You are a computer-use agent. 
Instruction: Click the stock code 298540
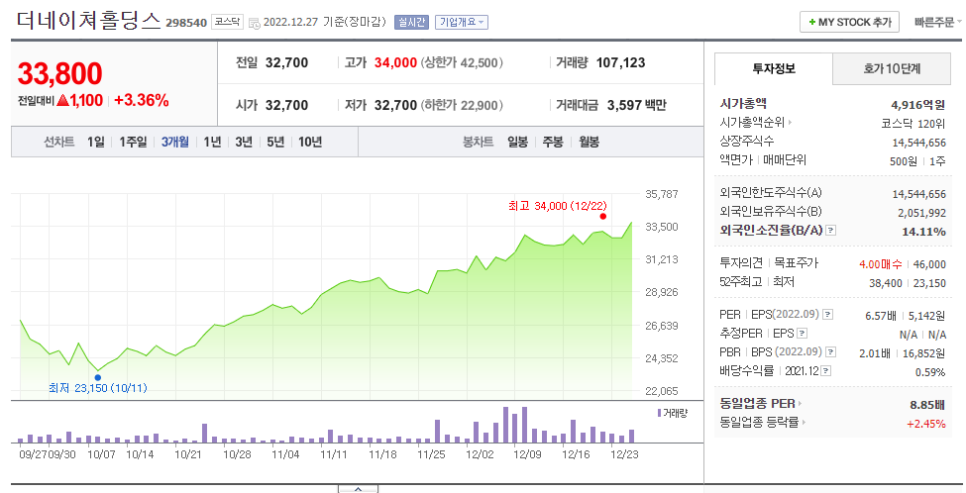pos(186,23)
